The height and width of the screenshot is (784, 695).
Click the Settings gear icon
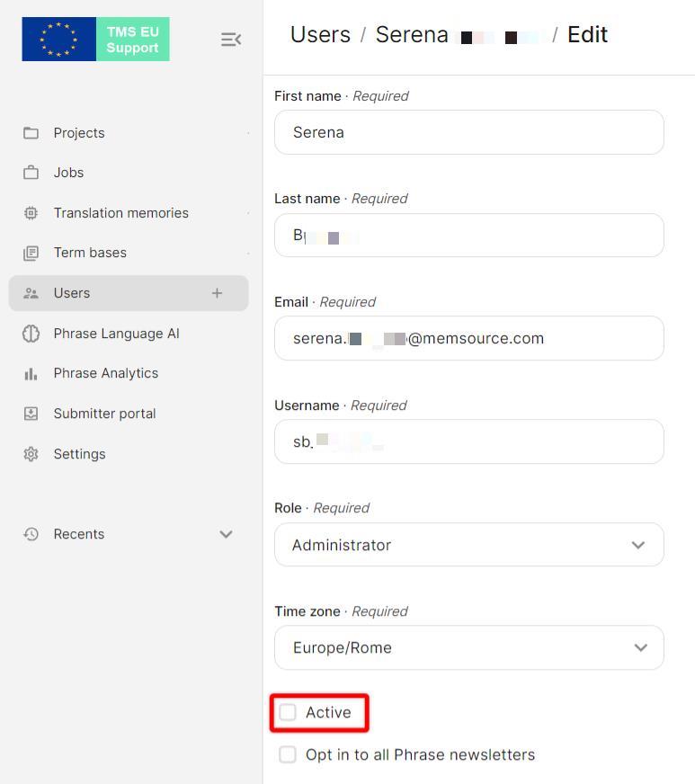tap(31, 454)
